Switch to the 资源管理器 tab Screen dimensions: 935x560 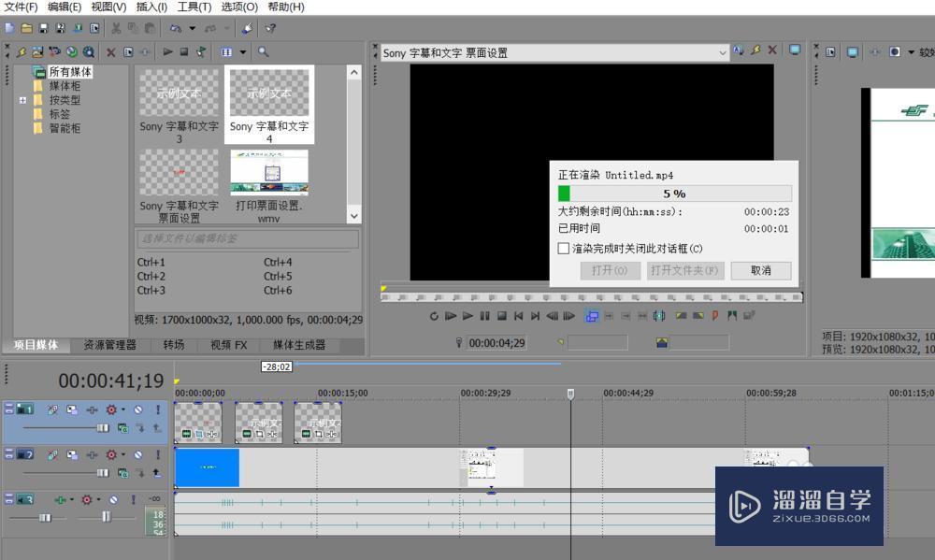109,345
